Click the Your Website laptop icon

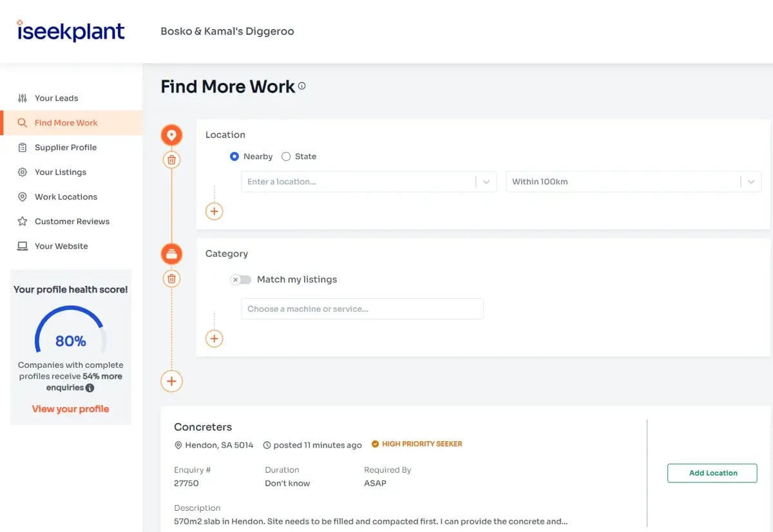click(23, 246)
